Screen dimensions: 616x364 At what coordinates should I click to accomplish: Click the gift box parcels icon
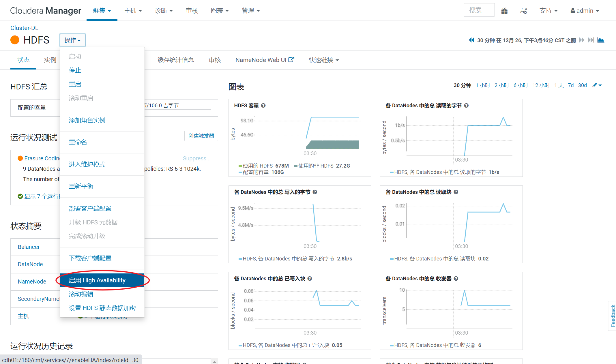(504, 11)
